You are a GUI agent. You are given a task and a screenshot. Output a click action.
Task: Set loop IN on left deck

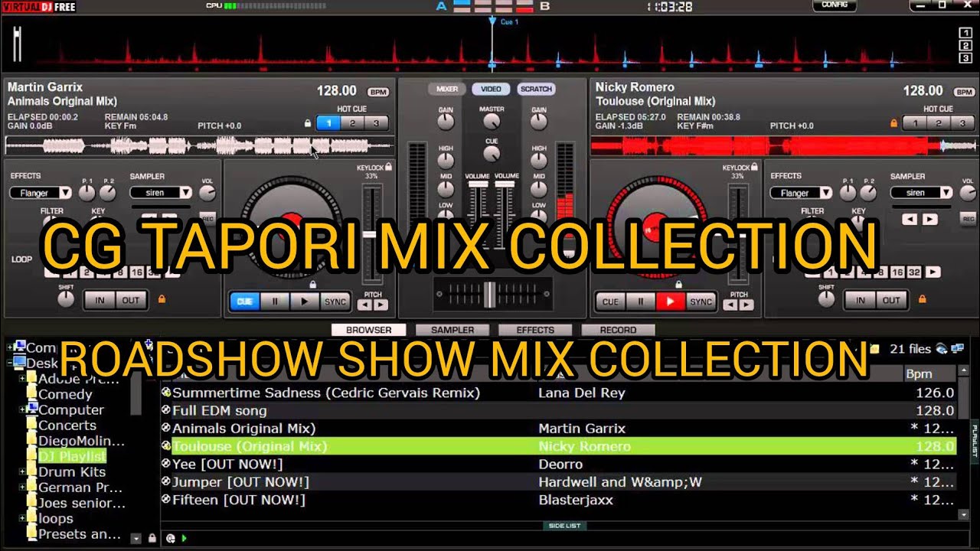tap(100, 300)
